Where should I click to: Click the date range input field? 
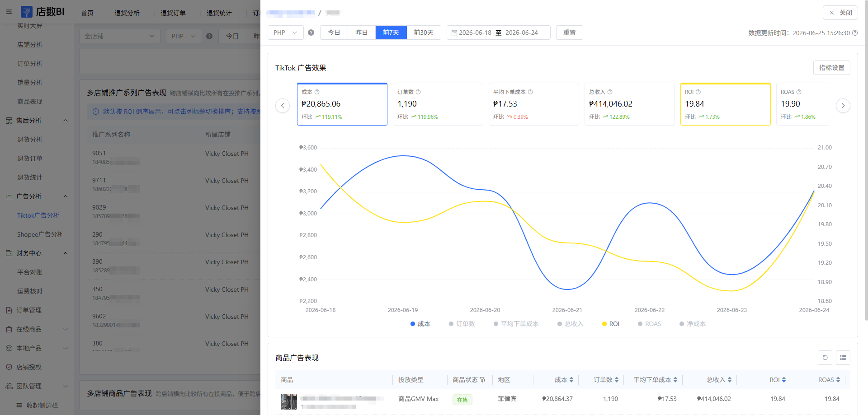(499, 33)
